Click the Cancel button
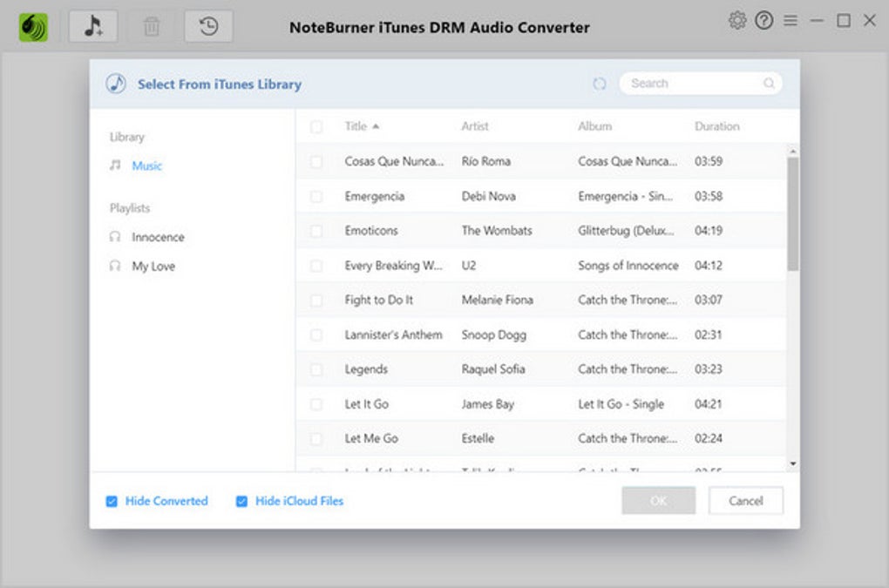This screenshot has width=889, height=588. coord(745,501)
